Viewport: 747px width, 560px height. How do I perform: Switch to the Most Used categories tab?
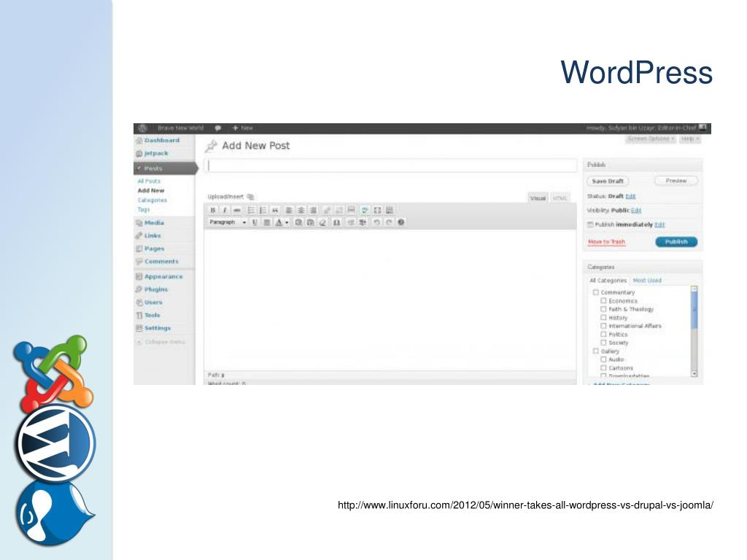(647, 281)
